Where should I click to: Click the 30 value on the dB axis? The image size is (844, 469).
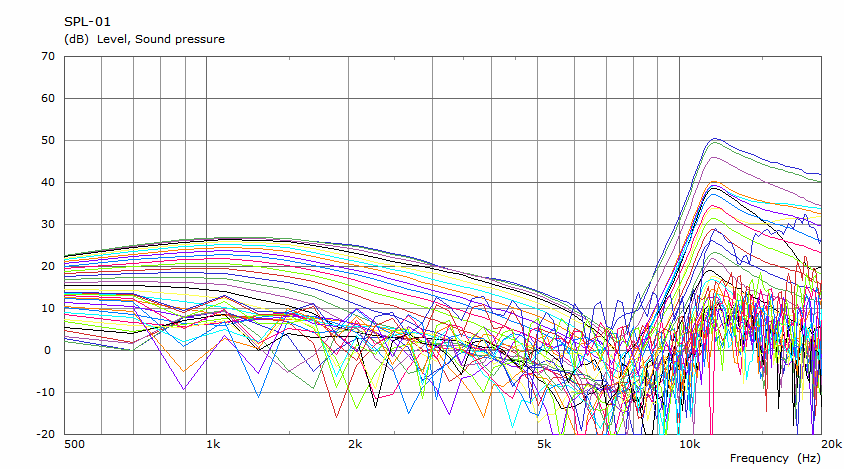[48, 224]
